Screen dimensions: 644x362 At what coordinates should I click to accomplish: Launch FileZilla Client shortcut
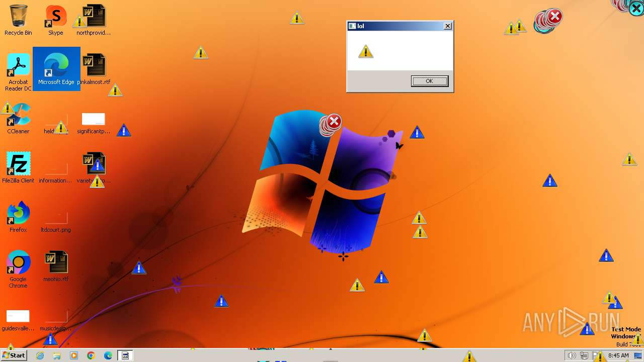(x=18, y=167)
